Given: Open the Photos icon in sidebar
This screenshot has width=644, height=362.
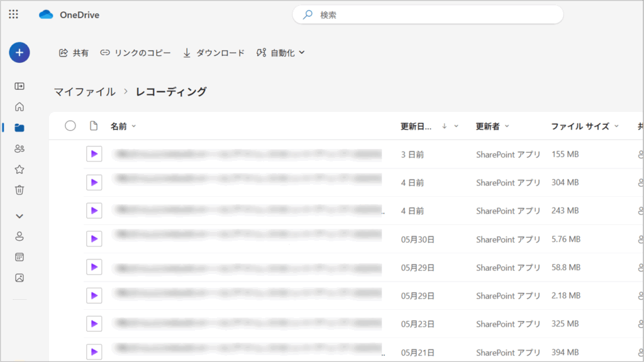Looking at the screenshot, I should [19, 277].
